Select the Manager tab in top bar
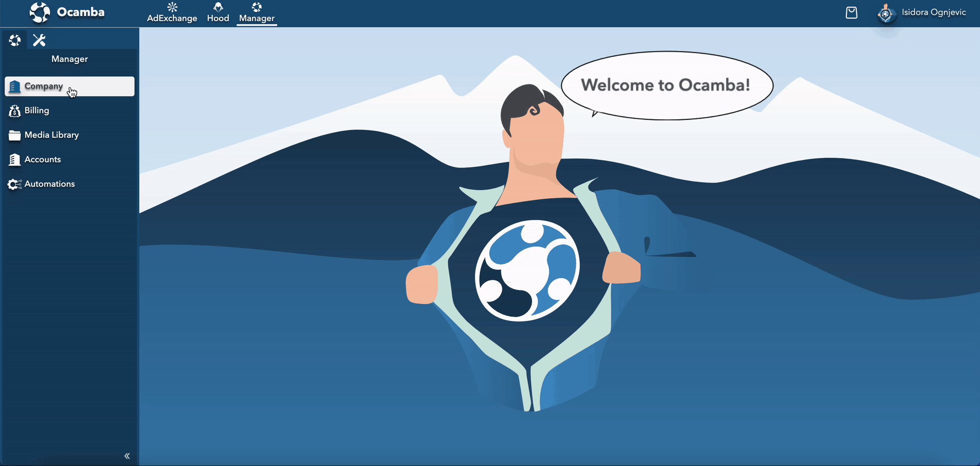 point(257,13)
